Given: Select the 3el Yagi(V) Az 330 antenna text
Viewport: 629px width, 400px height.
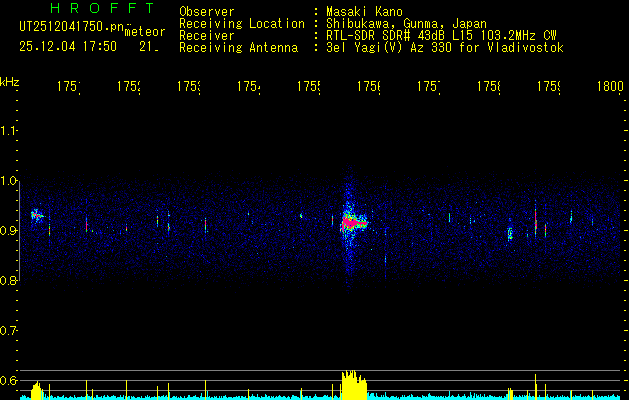Looking at the screenshot, I should click(x=445, y=48).
